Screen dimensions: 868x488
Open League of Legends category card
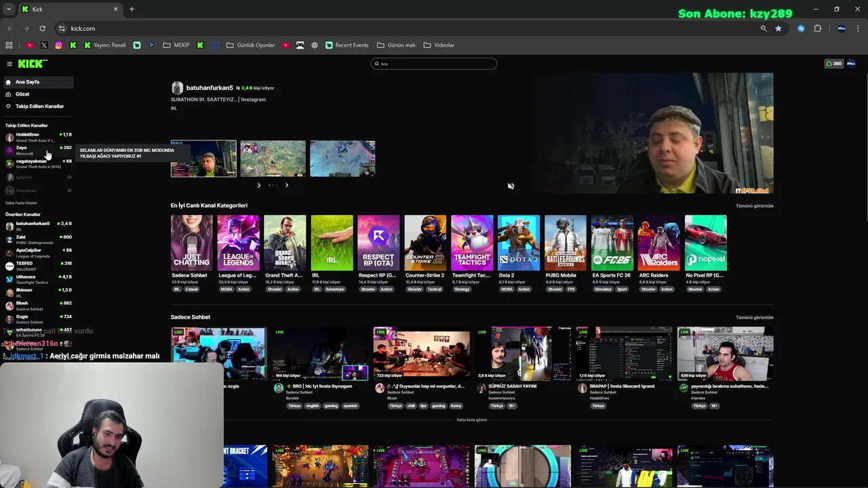pos(238,243)
